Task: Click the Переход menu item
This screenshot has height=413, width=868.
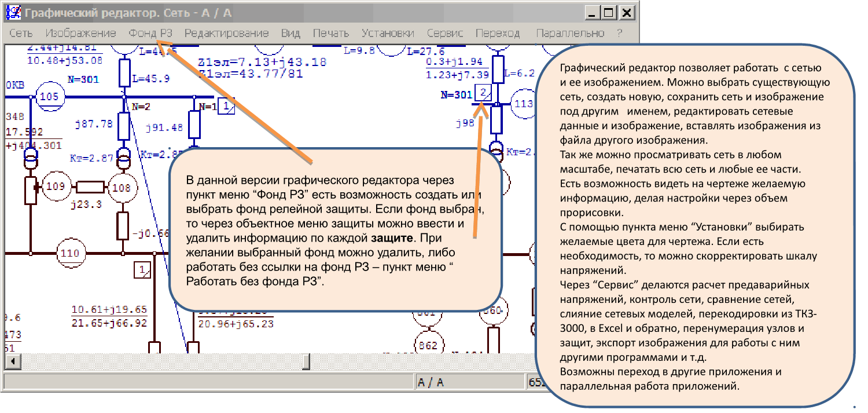Action: click(498, 33)
